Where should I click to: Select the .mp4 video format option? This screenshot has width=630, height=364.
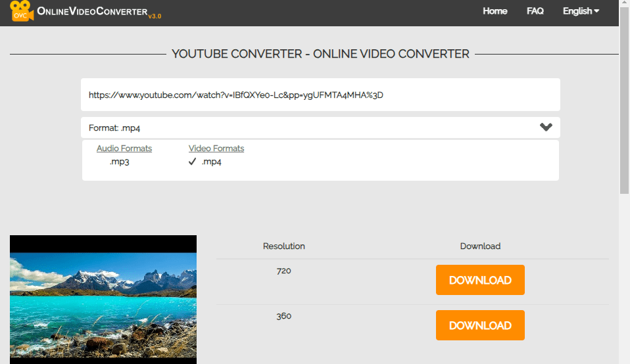(211, 162)
